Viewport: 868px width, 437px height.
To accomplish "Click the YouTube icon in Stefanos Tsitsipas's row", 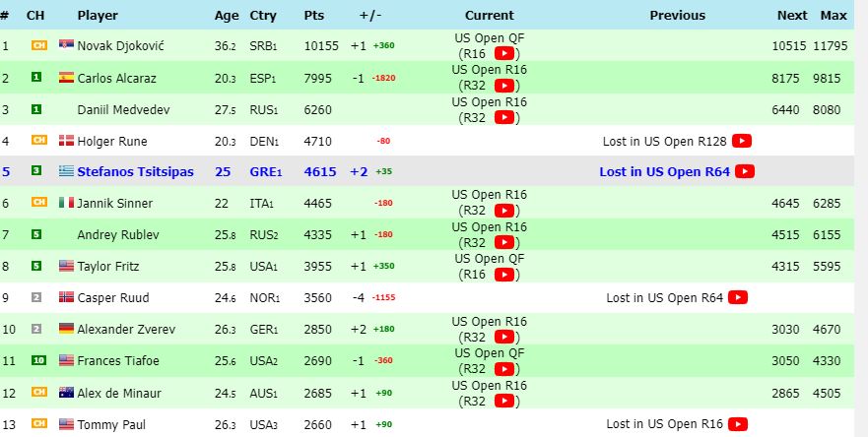I will tap(745, 171).
